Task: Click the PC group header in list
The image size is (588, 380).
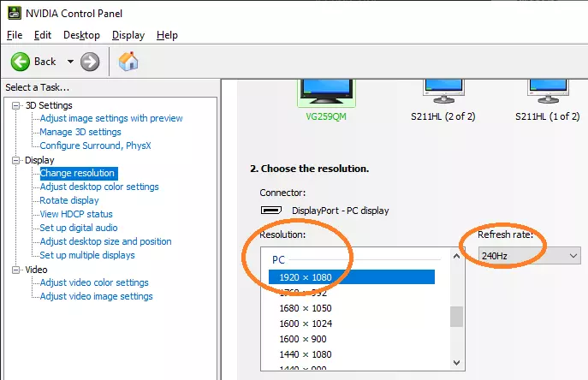Action: [279, 259]
